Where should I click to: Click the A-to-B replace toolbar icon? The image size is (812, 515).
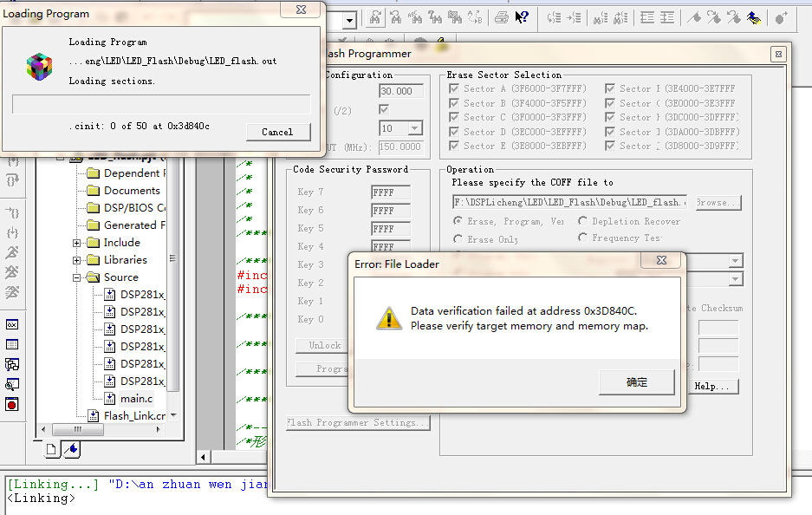[475, 17]
